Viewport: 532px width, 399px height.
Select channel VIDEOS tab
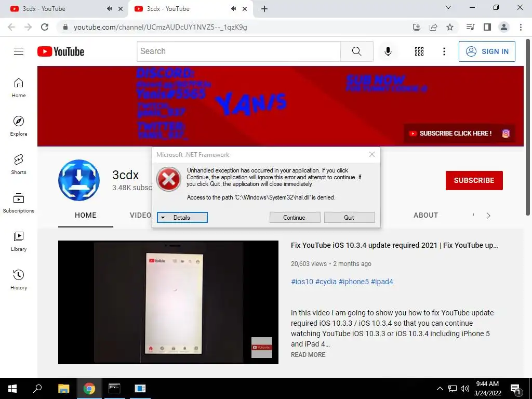pyautogui.click(x=141, y=216)
